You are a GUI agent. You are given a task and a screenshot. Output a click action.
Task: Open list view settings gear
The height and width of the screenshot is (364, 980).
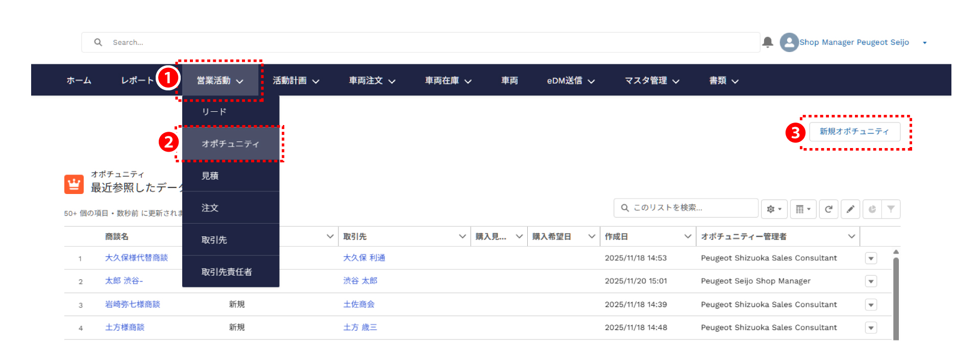pos(774,209)
